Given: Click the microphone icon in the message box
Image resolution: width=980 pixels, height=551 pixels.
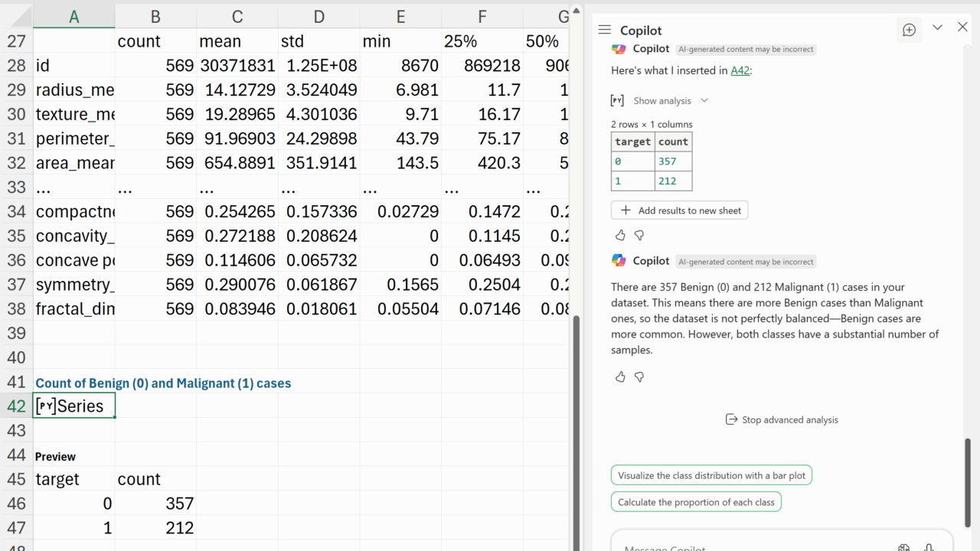Looking at the screenshot, I should tap(929, 546).
